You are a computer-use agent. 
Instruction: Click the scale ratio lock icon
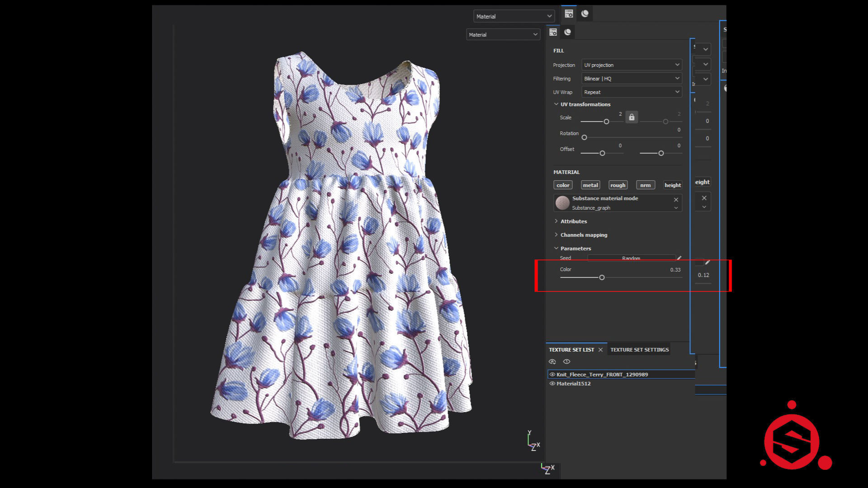tap(632, 117)
